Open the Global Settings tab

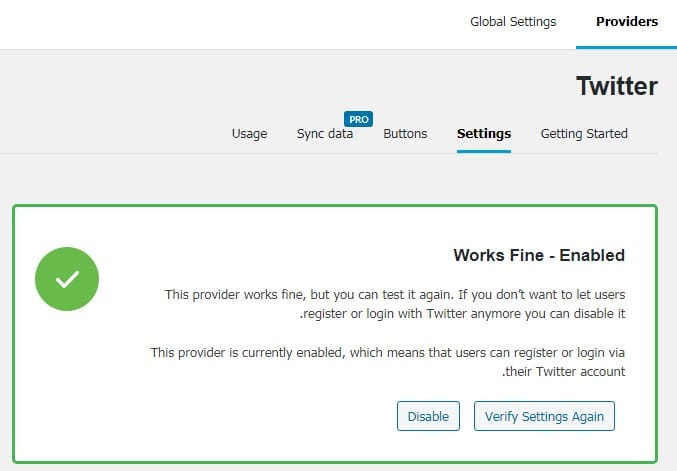[513, 22]
